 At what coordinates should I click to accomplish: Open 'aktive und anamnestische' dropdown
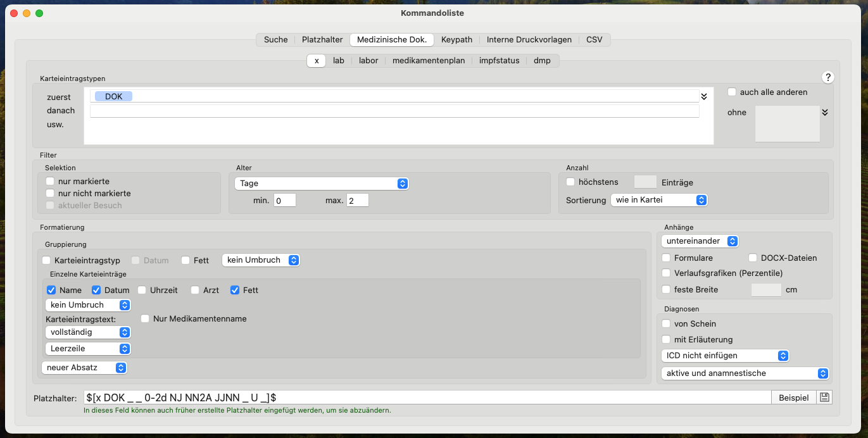click(x=745, y=373)
